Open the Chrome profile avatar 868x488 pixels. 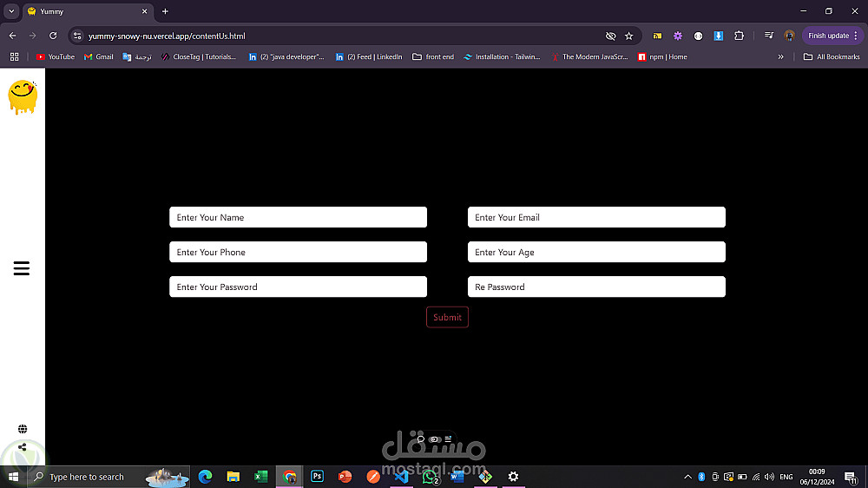point(789,36)
